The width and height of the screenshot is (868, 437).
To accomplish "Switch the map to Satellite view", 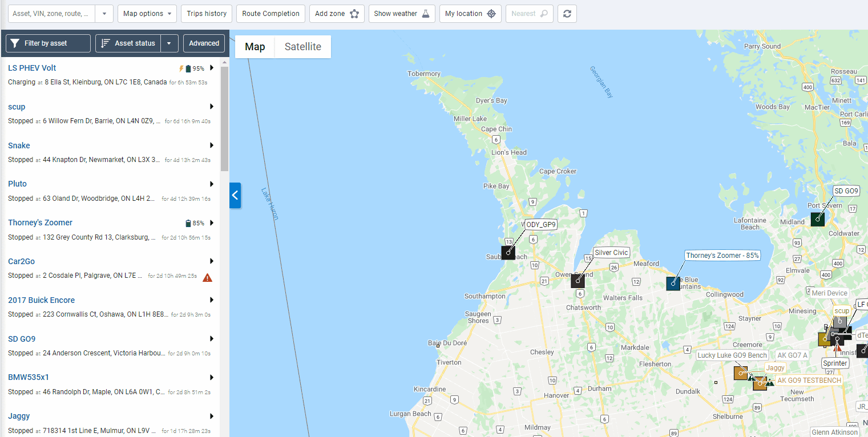I will [302, 47].
